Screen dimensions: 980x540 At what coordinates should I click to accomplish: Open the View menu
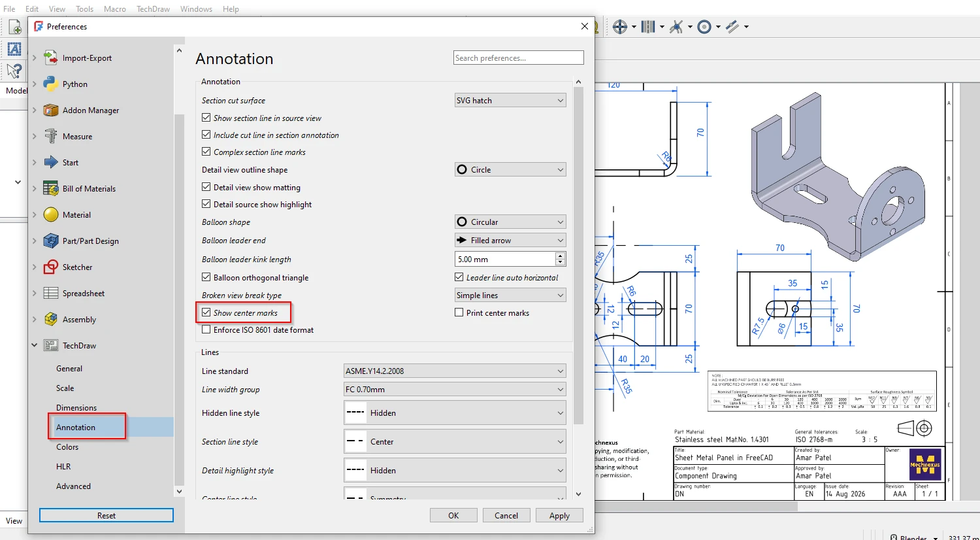point(57,8)
